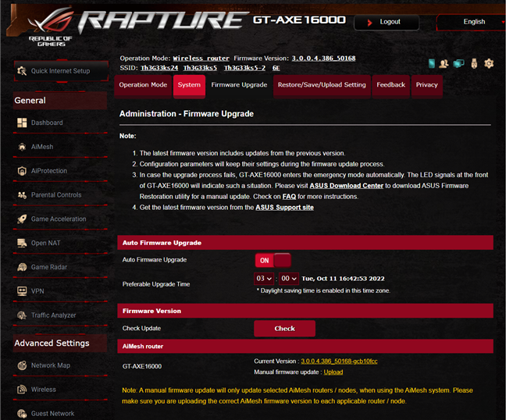Click the AiMesh sidebar icon
The image size is (506, 420).
pos(22,147)
